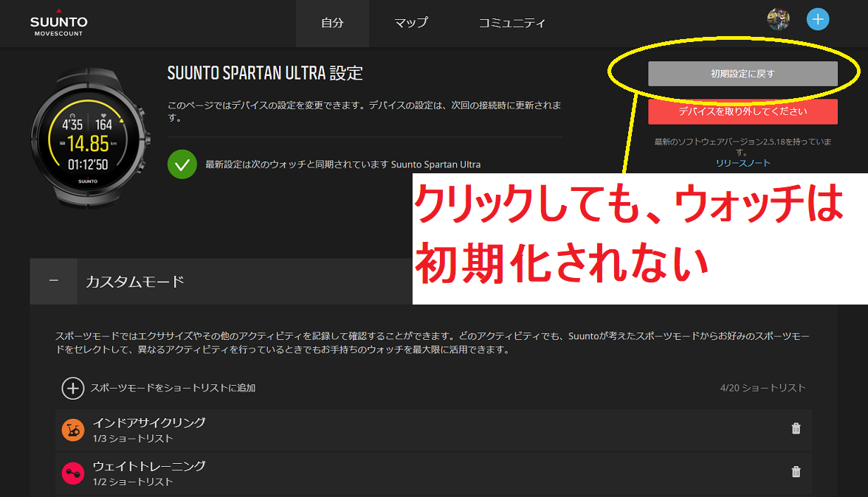
Task: Open the user profile avatar
Action: pyautogui.click(x=778, y=20)
